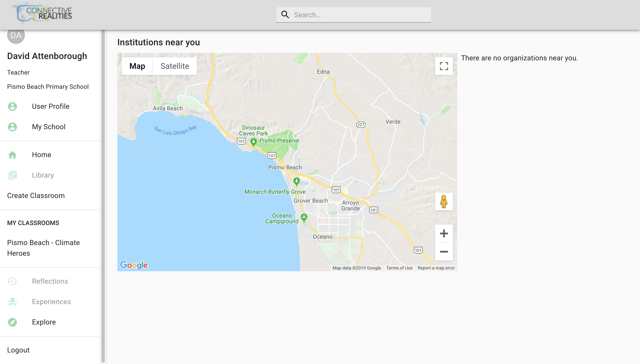This screenshot has height=364, width=640.
Task: Zoom out on the map
Action: pyautogui.click(x=444, y=251)
